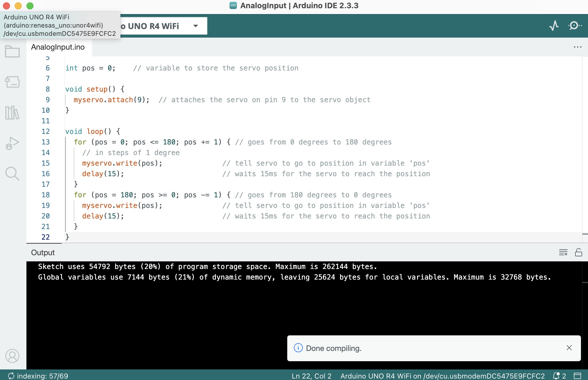Screen dimensions: 588x380
Task: Open the Boards Manager sidebar
Action: (x=12, y=82)
